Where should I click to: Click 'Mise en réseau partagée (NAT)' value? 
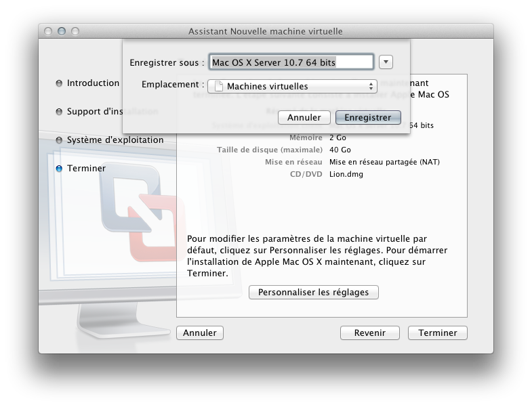point(384,162)
